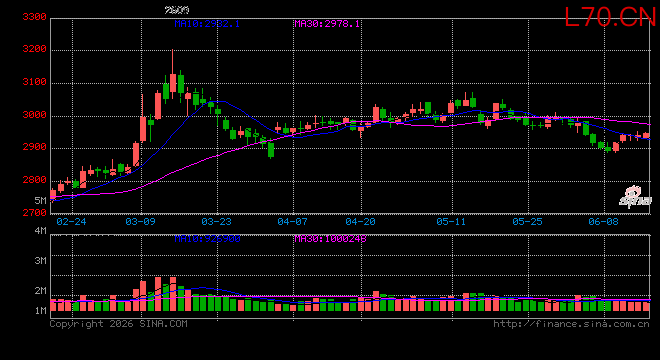660x360 pixels.
Task: Click the price MA10:2932.1 label
Action: coord(207,24)
